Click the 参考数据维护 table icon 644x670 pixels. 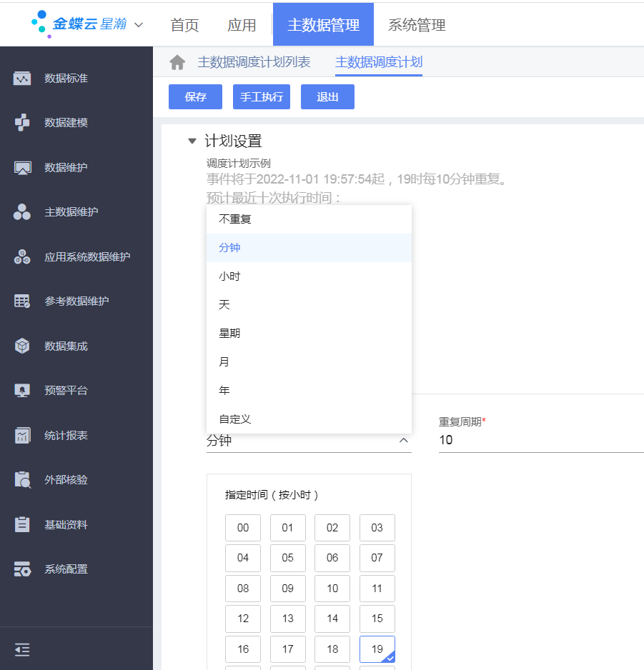click(22, 301)
